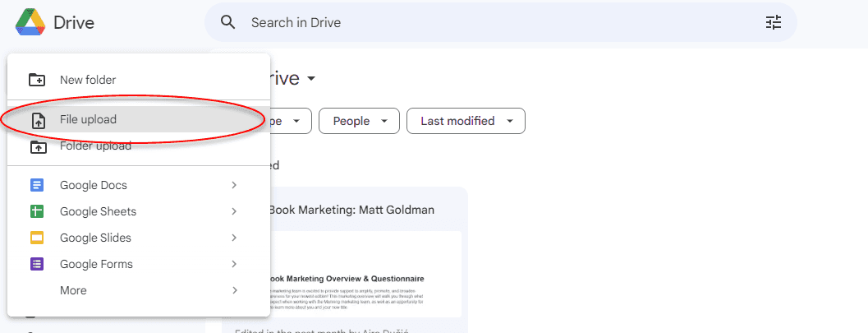Screen dimensions: 868x333
Task: Click the blue Google Docs icon
Action: [37, 185]
